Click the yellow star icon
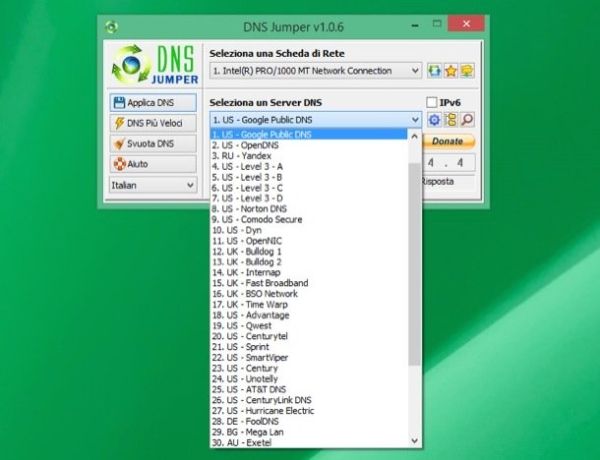 coord(451,71)
